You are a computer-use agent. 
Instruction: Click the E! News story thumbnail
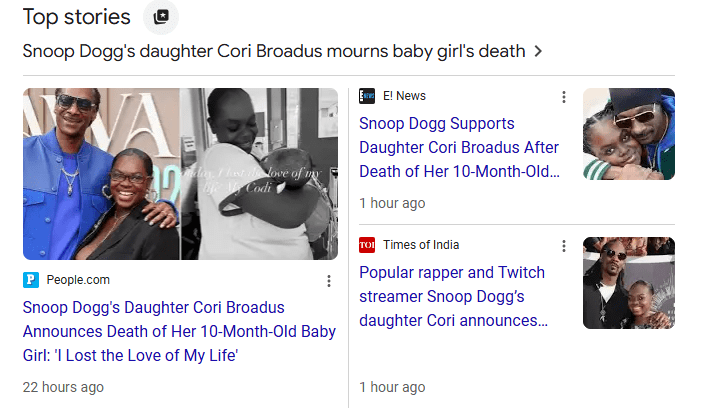click(x=629, y=134)
